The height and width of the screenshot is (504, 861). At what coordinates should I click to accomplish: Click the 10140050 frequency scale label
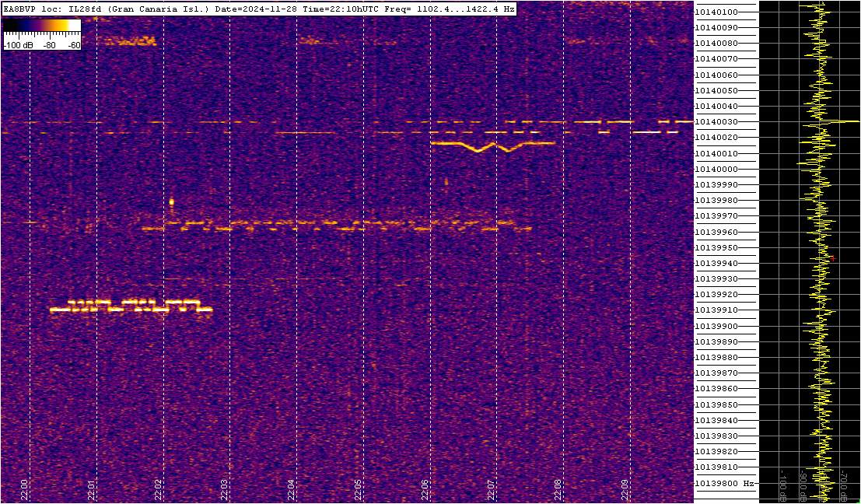[x=716, y=90]
